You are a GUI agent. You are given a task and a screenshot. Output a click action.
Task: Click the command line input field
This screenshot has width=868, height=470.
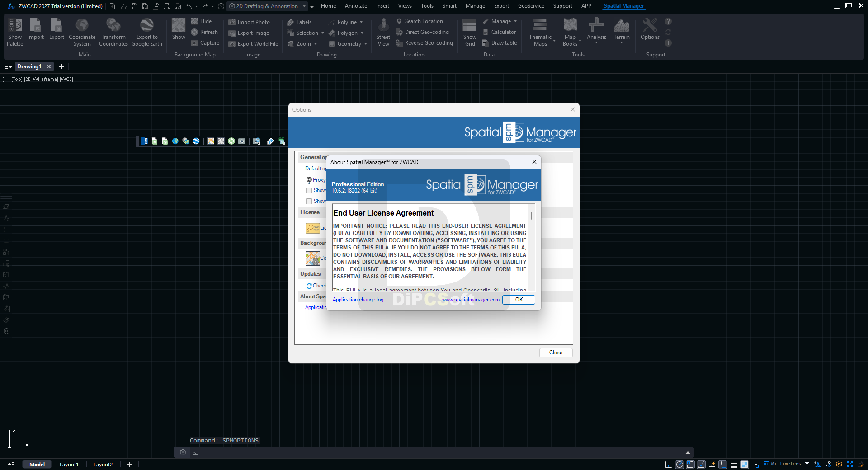(443, 452)
